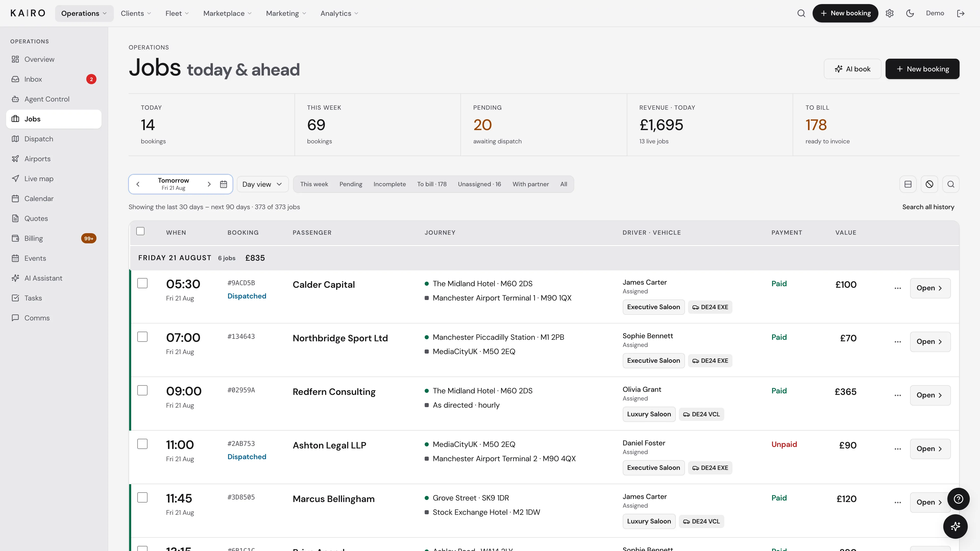Click the Demo account label
Screen dimensions: 980x551
[x=935, y=13]
